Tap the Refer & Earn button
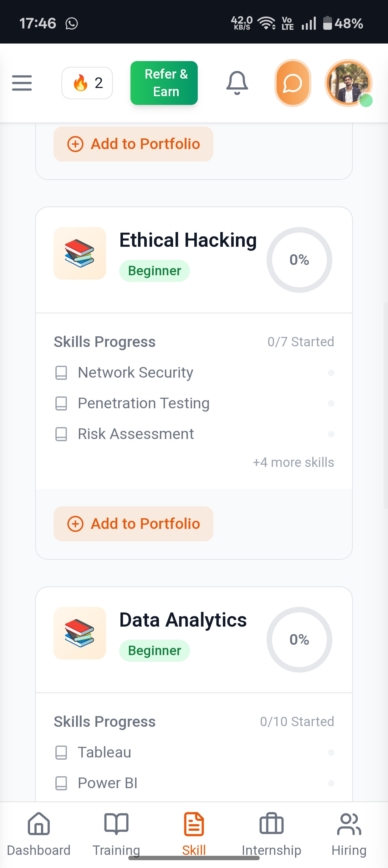Image resolution: width=388 pixels, height=868 pixels. click(x=164, y=83)
